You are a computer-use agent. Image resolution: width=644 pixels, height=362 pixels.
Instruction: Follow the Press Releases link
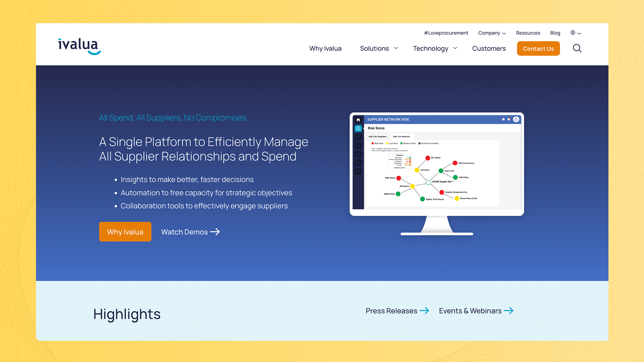coord(397,311)
